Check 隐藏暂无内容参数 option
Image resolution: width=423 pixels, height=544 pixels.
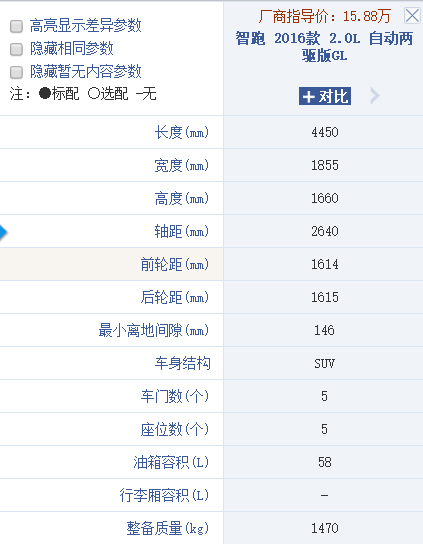tap(16, 72)
